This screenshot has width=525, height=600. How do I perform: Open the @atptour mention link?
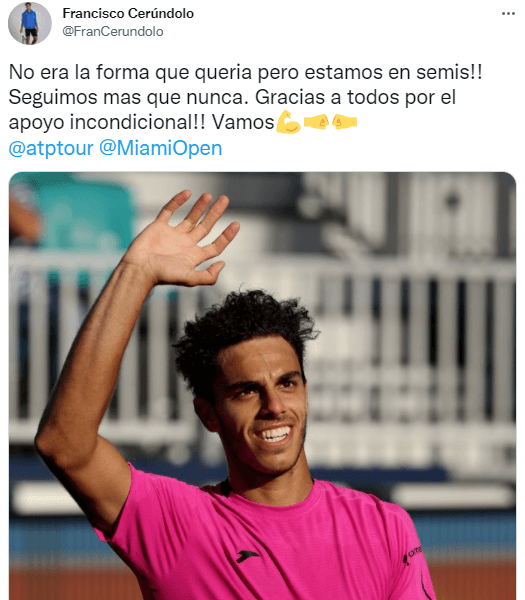[x=51, y=148]
